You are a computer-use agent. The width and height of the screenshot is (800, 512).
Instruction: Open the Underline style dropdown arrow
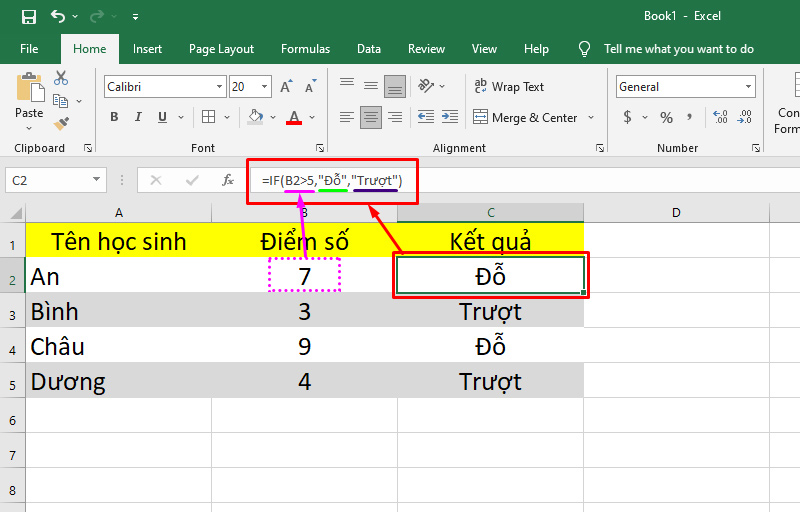[x=181, y=118]
